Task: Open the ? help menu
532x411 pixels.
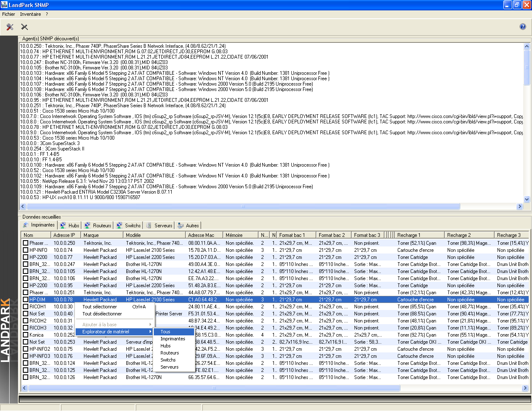Action: [47, 14]
